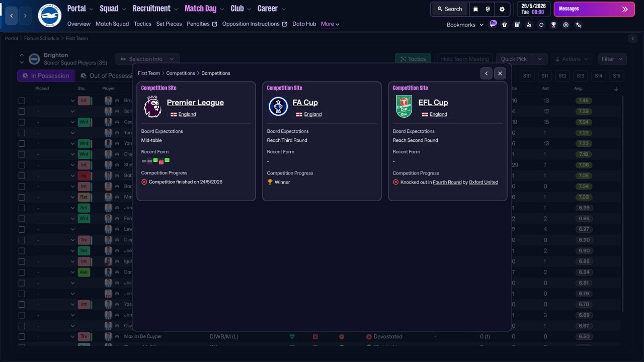This screenshot has height=362, width=644.
Task: Collapse the side panel with the chevron
Action: pyautogui.click(x=633, y=39)
